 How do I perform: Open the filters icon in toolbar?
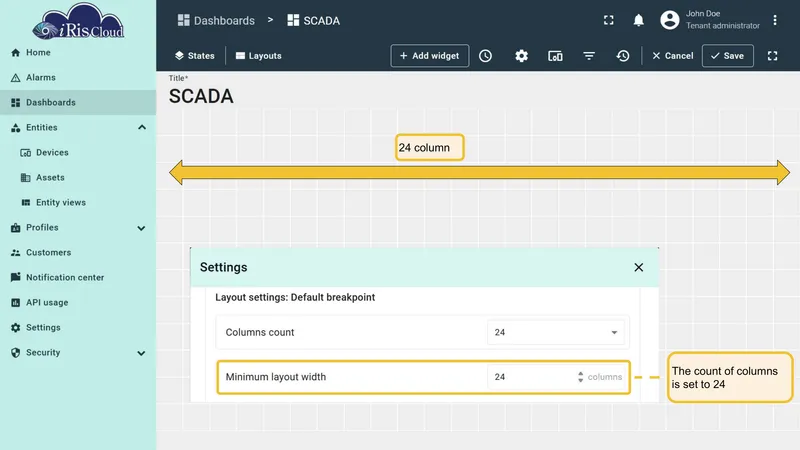tap(589, 56)
